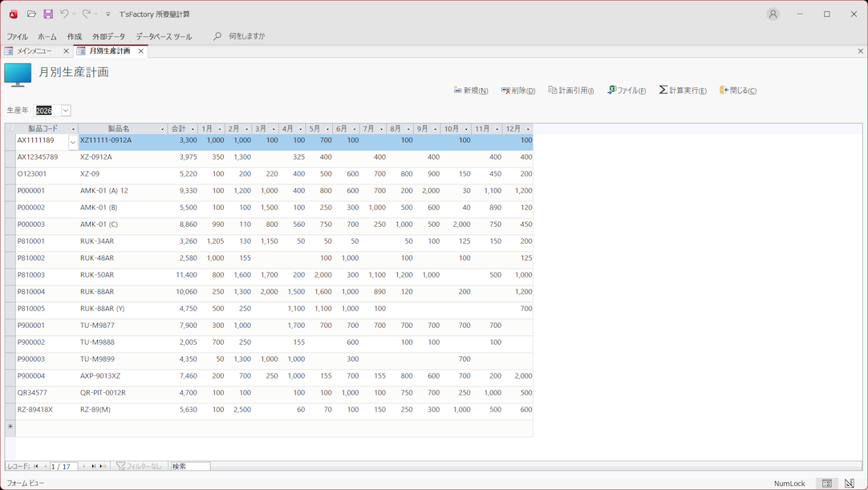Screen dimensions: 868x490
Task: Click the Open folder icon in toolbar
Action: click(31, 14)
